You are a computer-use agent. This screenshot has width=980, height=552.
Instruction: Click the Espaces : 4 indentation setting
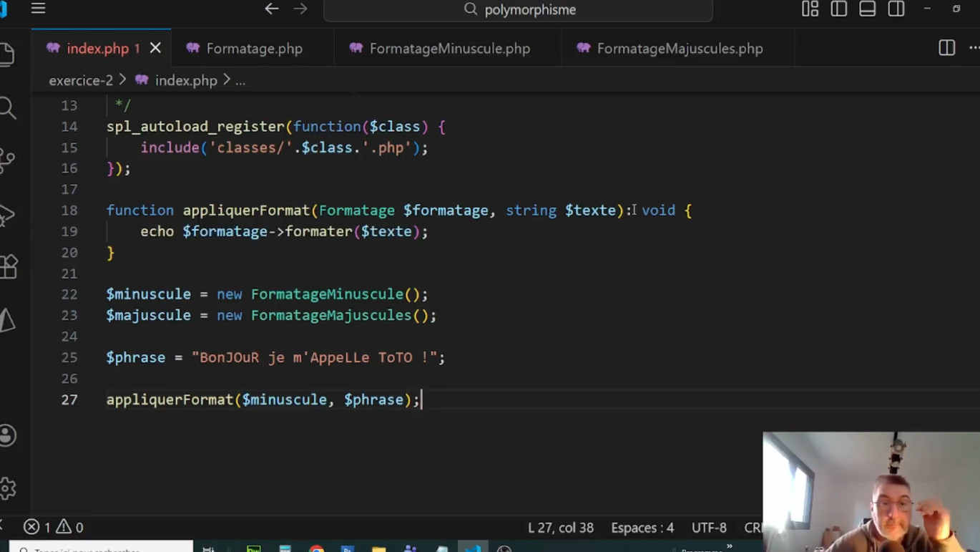pyautogui.click(x=642, y=528)
